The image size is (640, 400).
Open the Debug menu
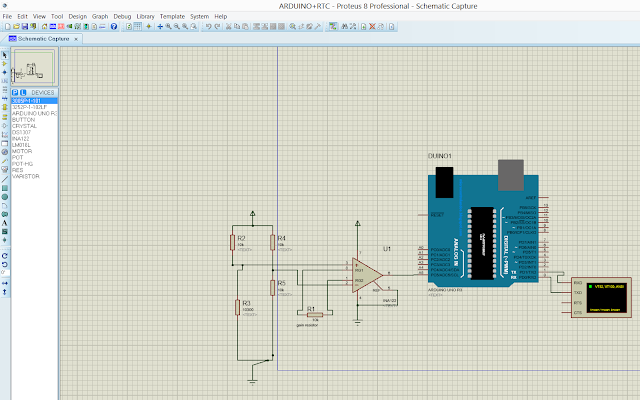click(122, 16)
